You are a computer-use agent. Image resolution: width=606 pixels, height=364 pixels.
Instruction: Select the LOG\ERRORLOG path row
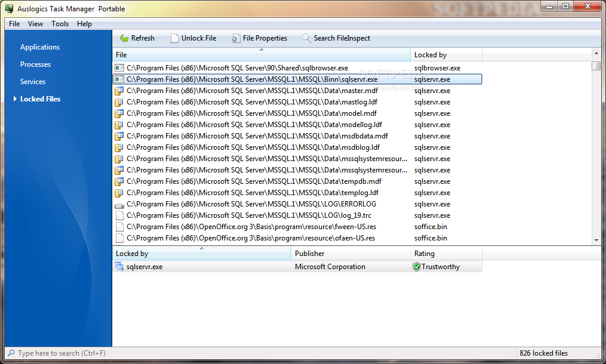coord(297,204)
